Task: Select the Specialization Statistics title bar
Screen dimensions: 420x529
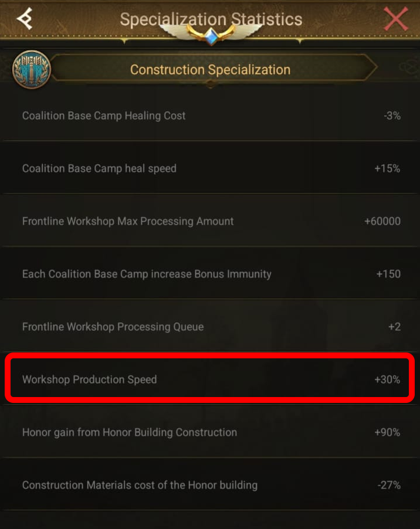Action: pos(210,18)
